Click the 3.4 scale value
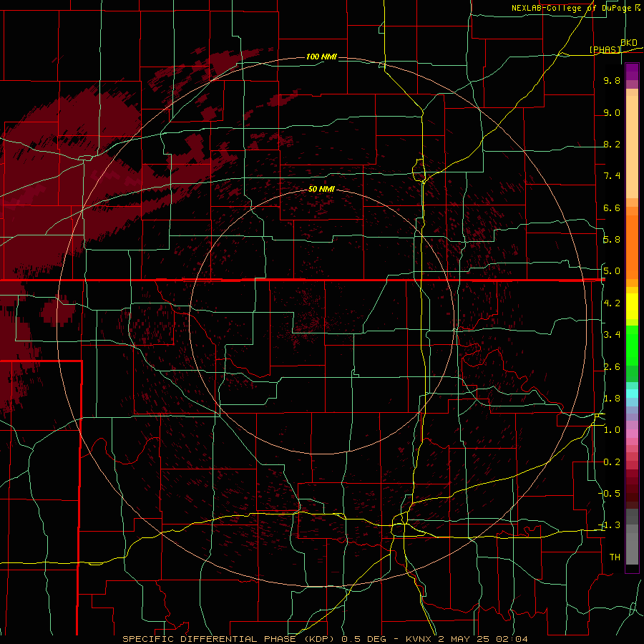Image resolution: width=644 pixels, height=644 pixels. coord(612,335)
